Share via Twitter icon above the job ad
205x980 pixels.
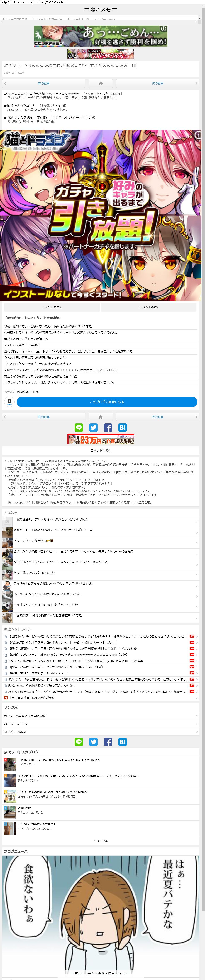(93, 428)
